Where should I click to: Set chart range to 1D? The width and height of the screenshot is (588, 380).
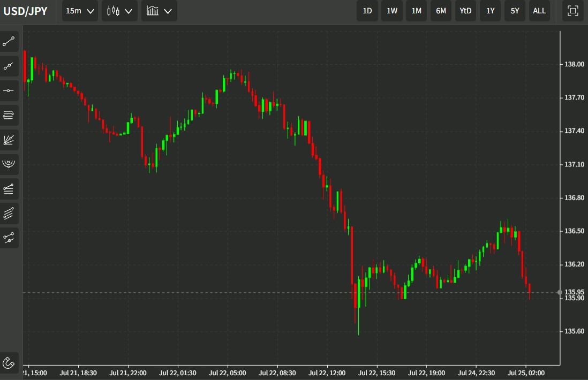(x=367, y=11)
